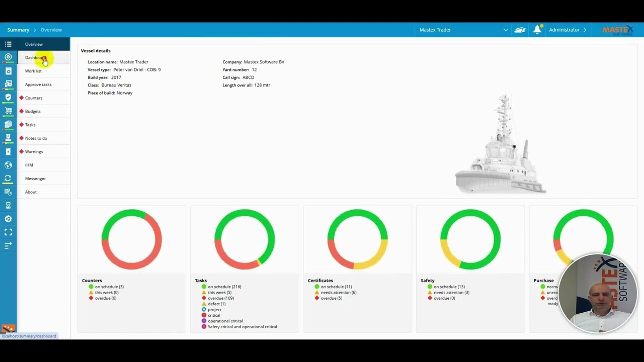Open the maintenance gear-box sidebar icon
The width and height of the screenshot is (644, 362).
(x=8, y=71)
